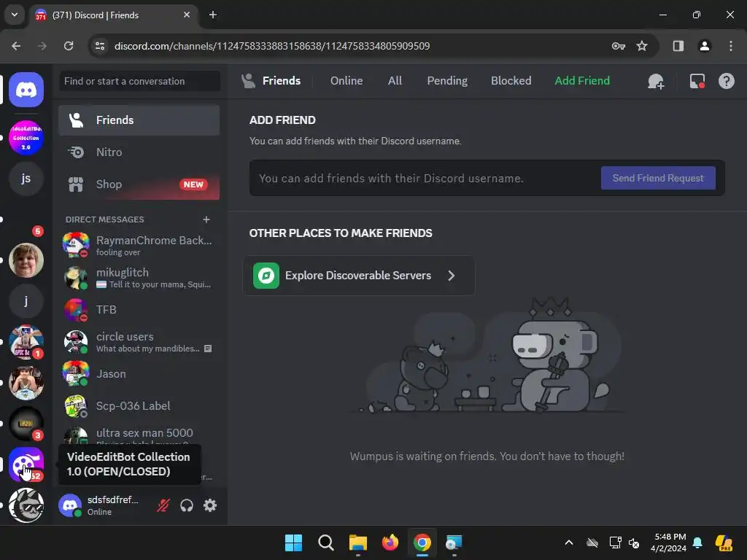The width and height of the screenshot is (747, 560).
Task: Unmute the microphone in the user panel
Action: 163,505
